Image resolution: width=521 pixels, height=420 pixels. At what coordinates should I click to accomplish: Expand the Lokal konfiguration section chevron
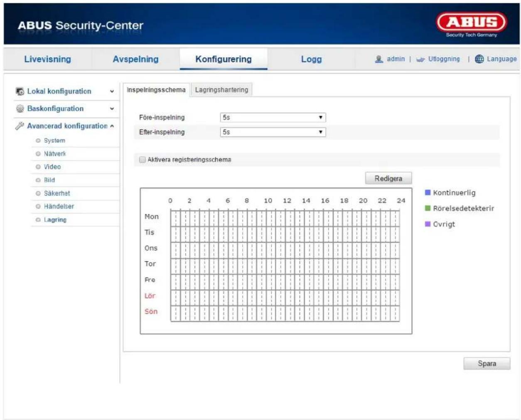[x=112, y=91]
